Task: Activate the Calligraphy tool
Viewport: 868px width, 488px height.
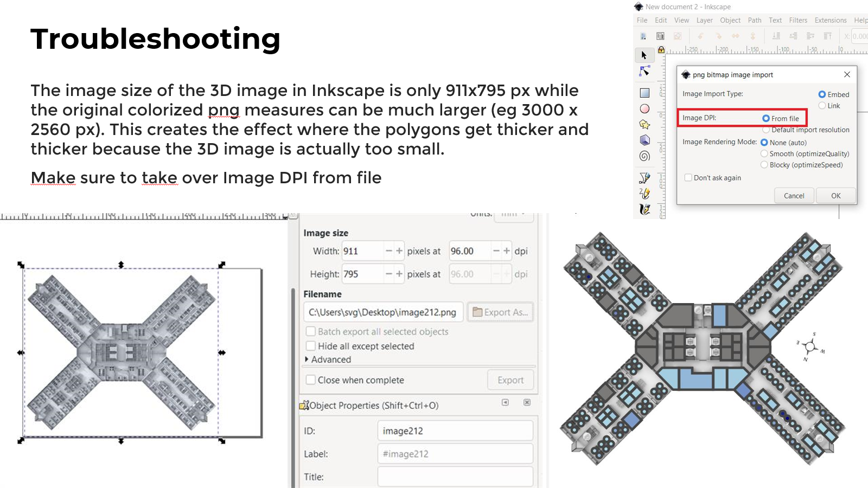Action: (644, 209)
